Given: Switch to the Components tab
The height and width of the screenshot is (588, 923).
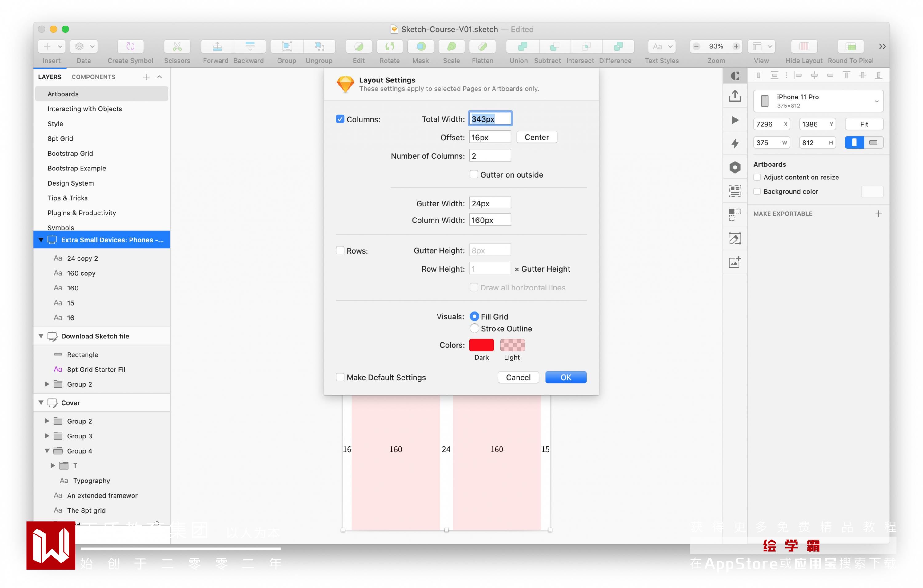Looking at the screenshot, I should 93,77.
